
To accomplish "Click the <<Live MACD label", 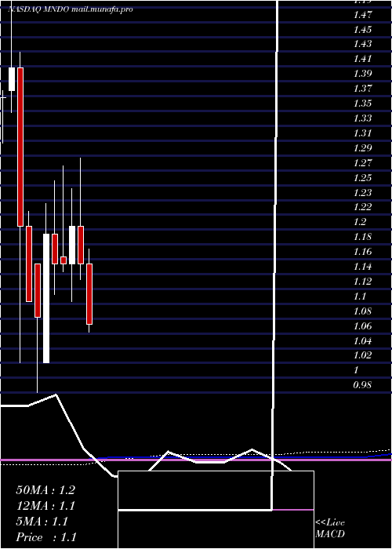I will [x=330, y=529].
